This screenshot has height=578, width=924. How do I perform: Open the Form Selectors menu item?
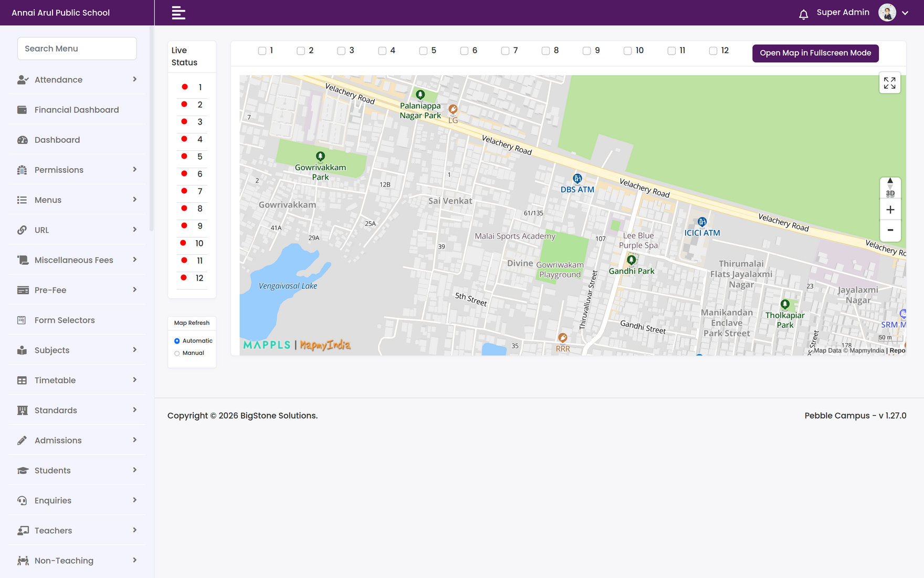[x=77, y=320]
